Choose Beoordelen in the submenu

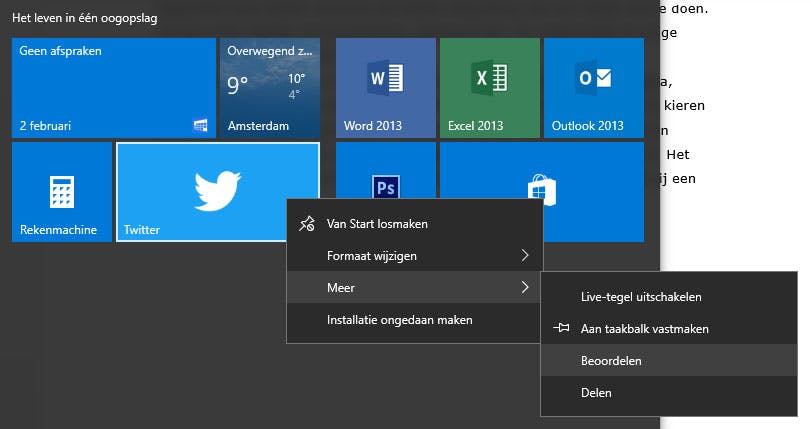pyautogui.click(x=669, y=361)
